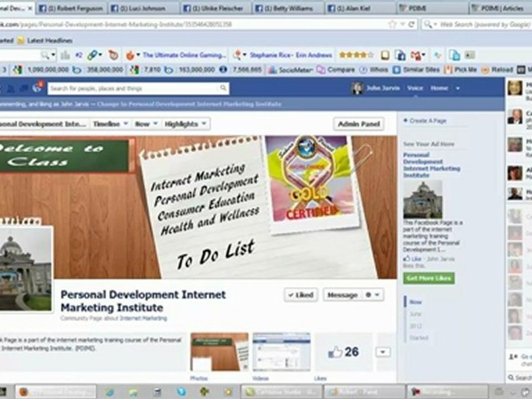Open the Likes box showing 26
This screenshot has width=532, height=399.
coord(344,352)
